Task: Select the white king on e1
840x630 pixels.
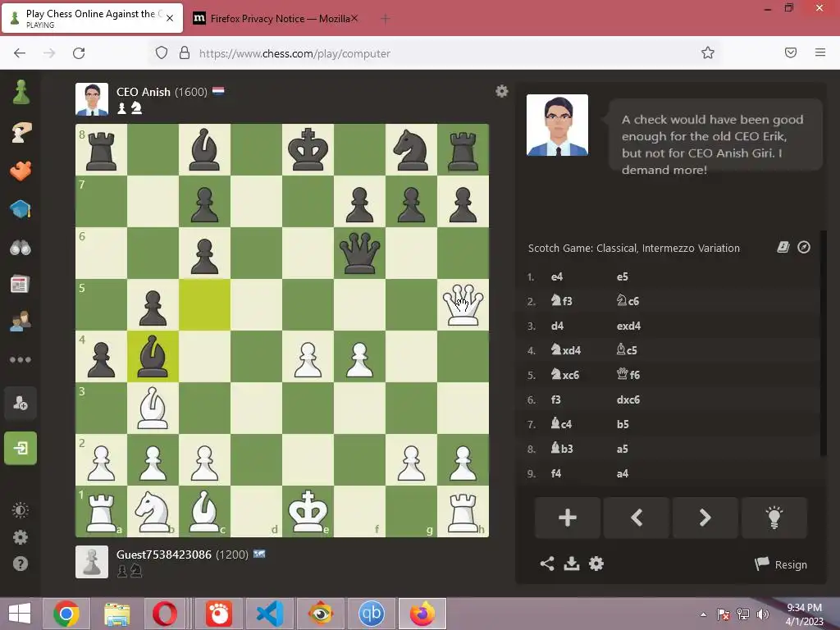Action: 308,512
